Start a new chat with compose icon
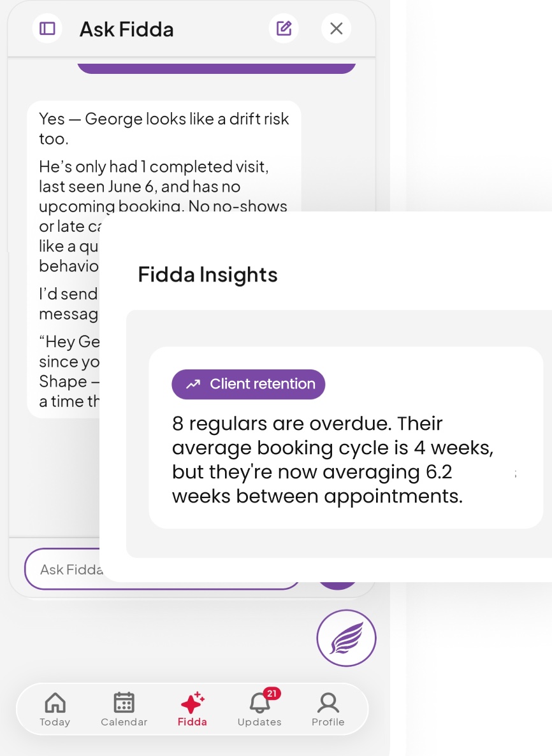Viewport: 552px width, 756px height. click(284, 29)
